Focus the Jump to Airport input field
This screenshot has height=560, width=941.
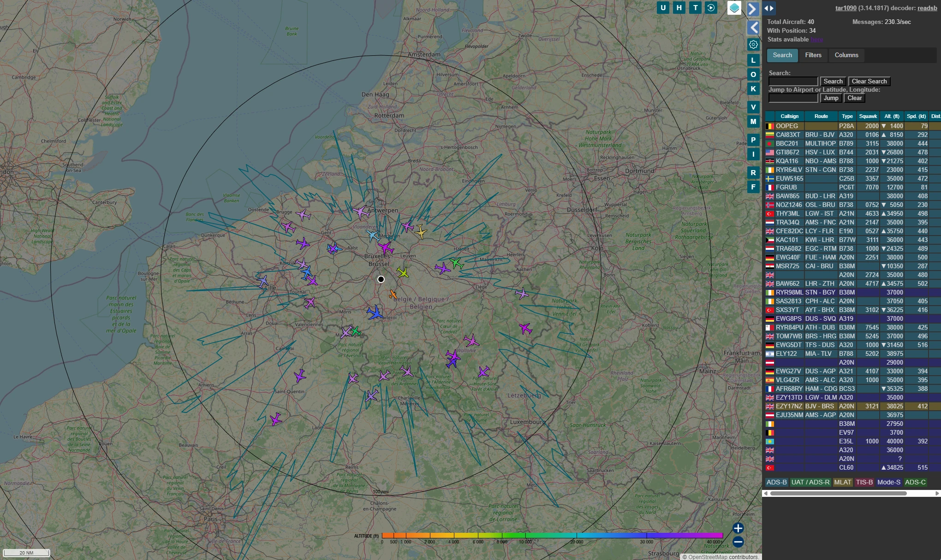click(793, 98)
